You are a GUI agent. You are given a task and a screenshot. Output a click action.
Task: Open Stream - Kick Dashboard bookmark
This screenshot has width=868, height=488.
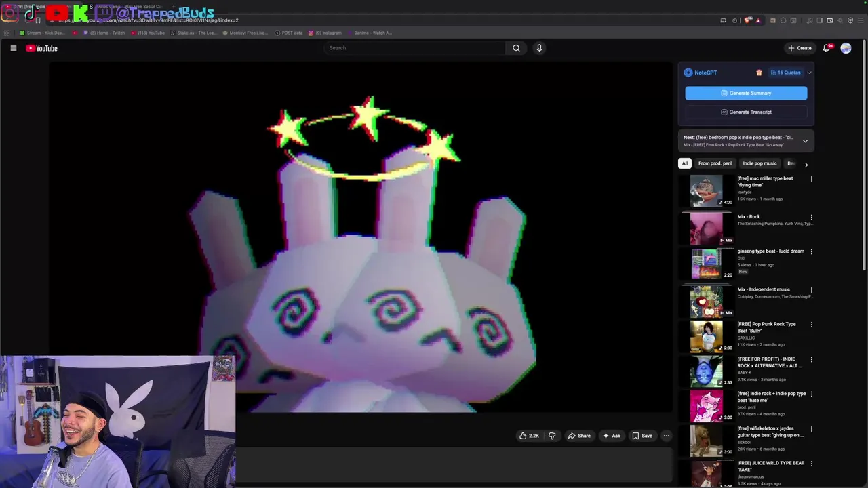coord(43,33)
